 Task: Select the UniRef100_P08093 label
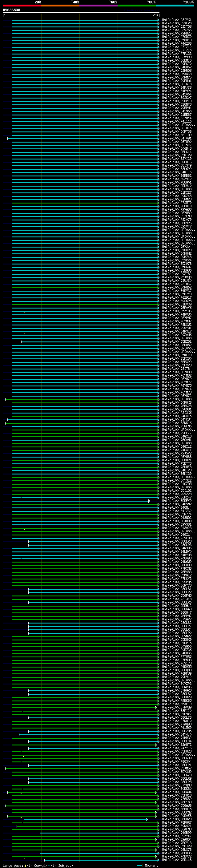coord(176,558)
